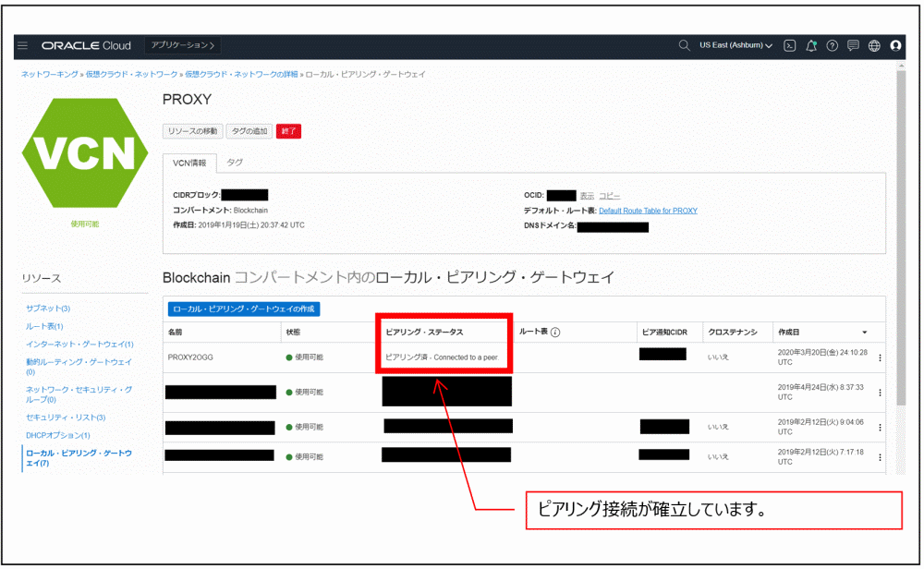The width and height of the screenshot is (924, 569).
Task: Click リソースの移動 button
Action: coord(192,131)
